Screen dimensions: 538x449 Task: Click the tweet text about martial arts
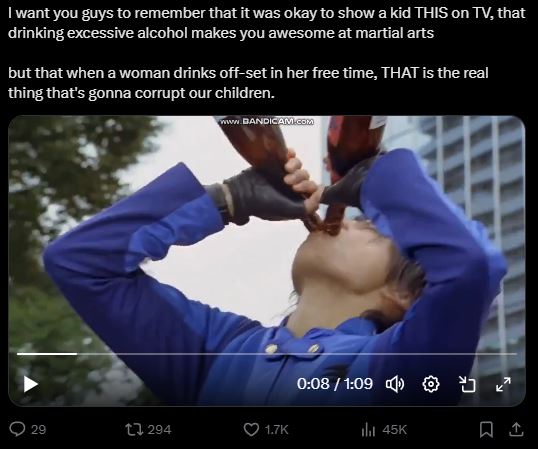coord(266,23)
